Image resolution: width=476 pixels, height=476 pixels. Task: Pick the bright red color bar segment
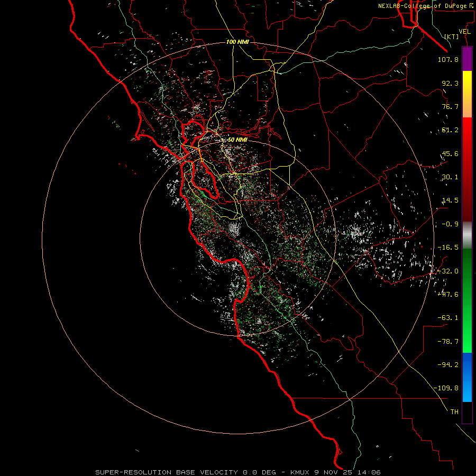pyautogui.click(x=467, y=169)
